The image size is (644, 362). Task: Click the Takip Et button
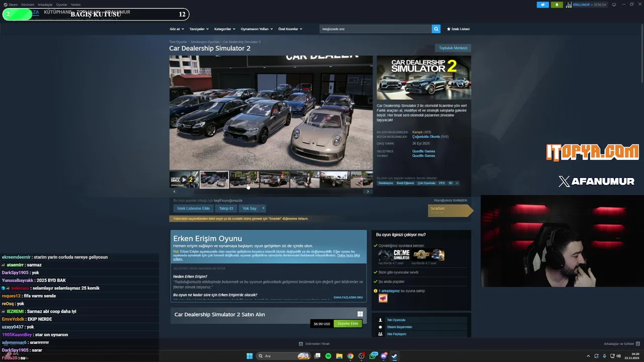226,208
